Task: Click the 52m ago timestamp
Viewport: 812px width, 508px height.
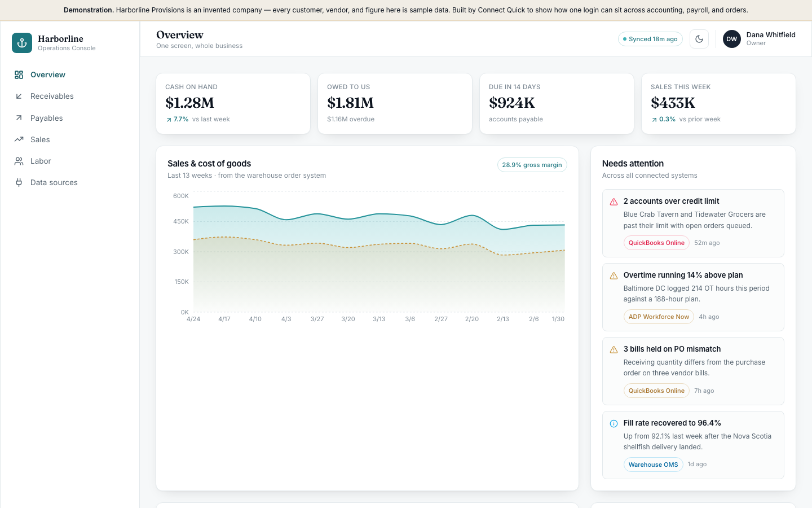Action: pyautogui.click(x=707, y=243)
